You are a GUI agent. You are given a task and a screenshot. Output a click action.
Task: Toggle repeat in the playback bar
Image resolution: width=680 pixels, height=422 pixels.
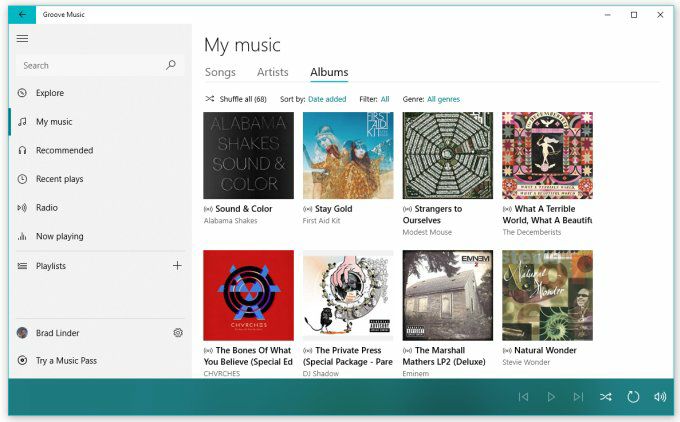633,397
